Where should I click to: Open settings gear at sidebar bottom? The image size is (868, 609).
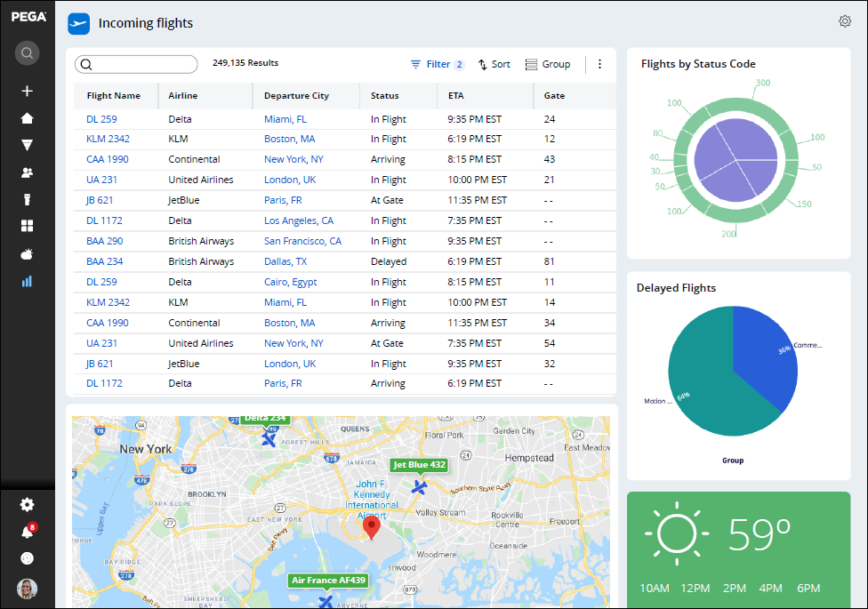[27, 504]
